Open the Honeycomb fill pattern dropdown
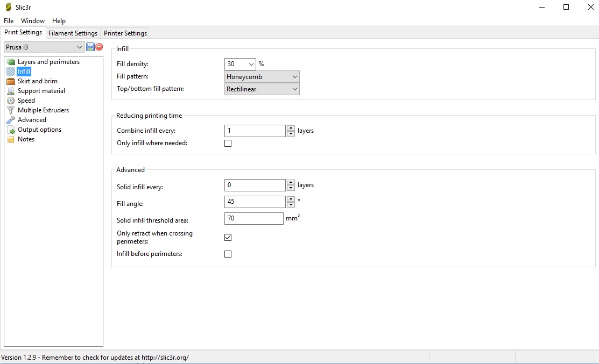Screen dimensions: 599x364 click(x=262, y=77)
